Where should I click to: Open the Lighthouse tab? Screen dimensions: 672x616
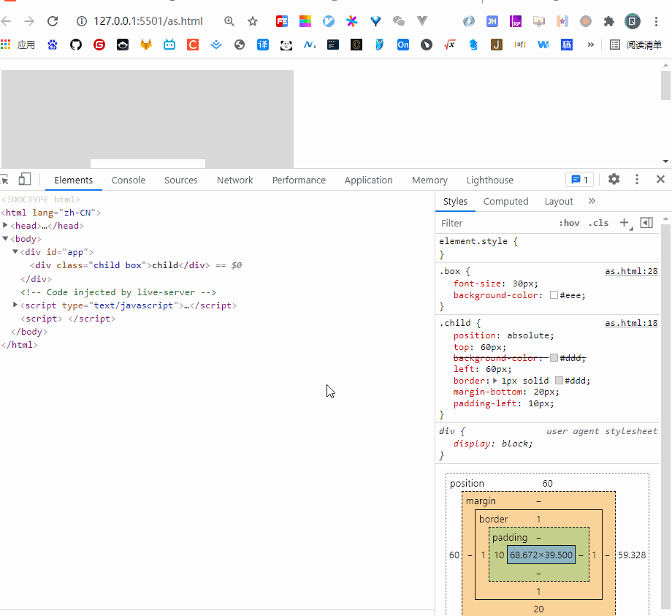[x=490, y=180]
